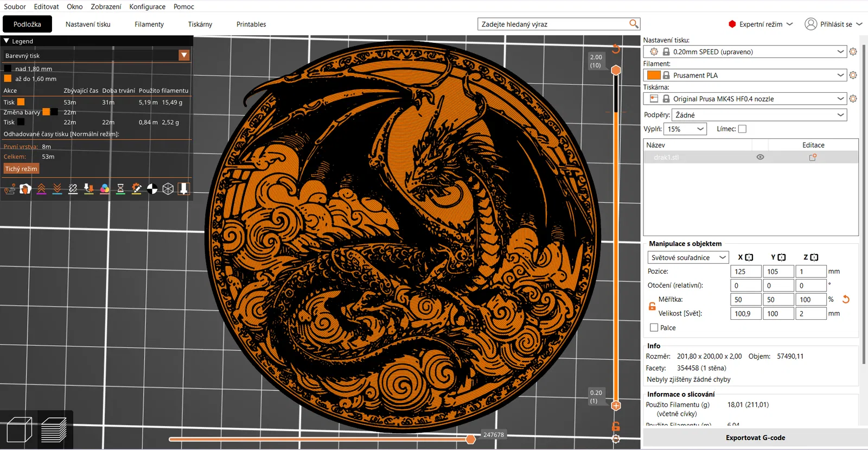Open the Pomoc menu
868x450 pixels.
tap(184, 7)
